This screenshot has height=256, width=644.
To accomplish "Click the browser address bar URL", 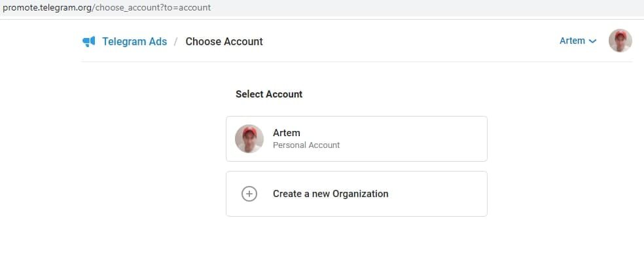I will pyautogui.click(x=107, y=7).
